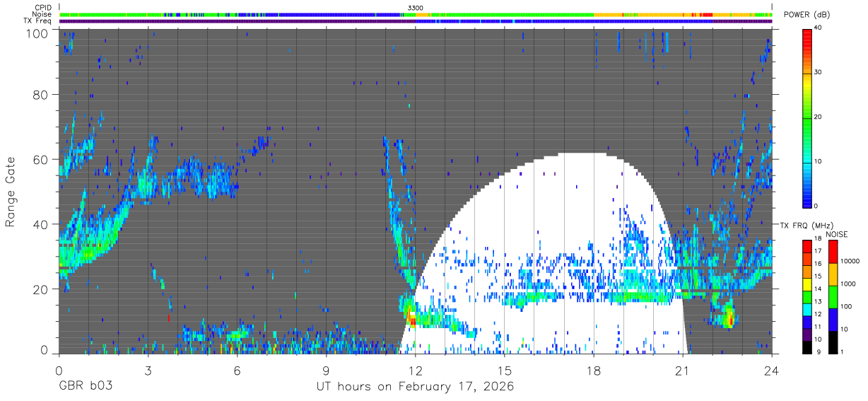
Task: Click the CPID label
Action: (x=43, y=7)
